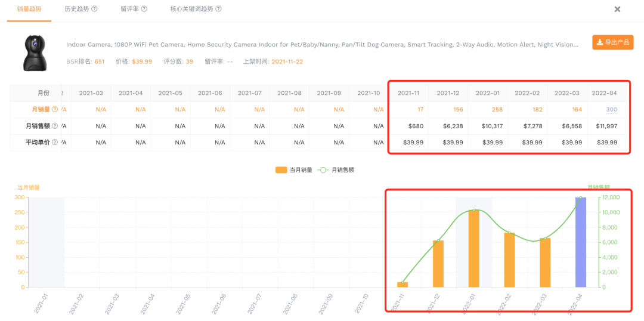Click help icon next to 核心关键词趋势 tab
644x321 pixels.
218,10
